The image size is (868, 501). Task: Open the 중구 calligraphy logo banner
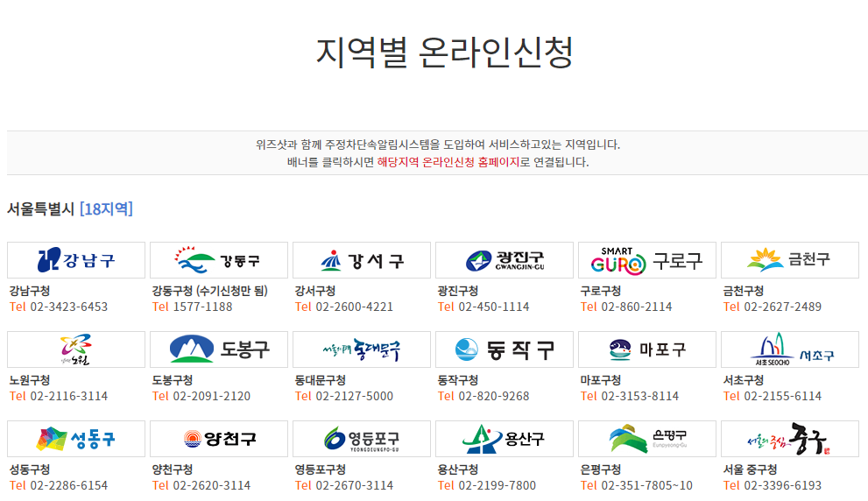click(x=790, y=439)
